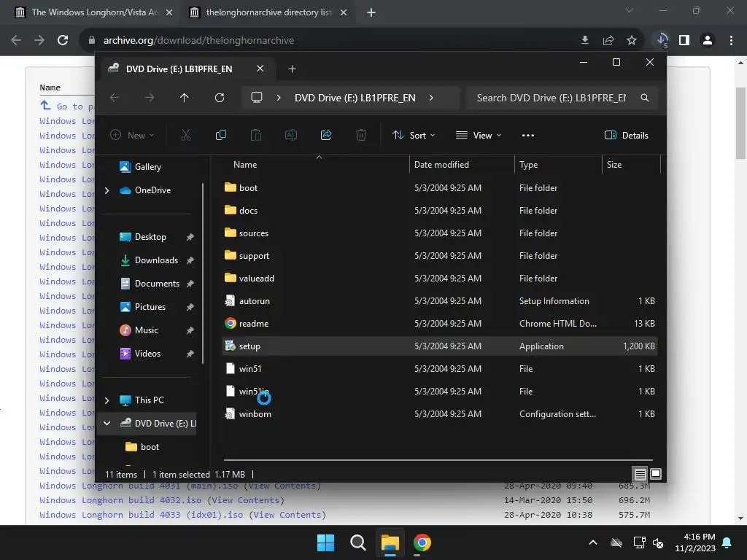Click File Explorer taskbar icon
This screenshot has width=747, height=560.
point(390,542)
